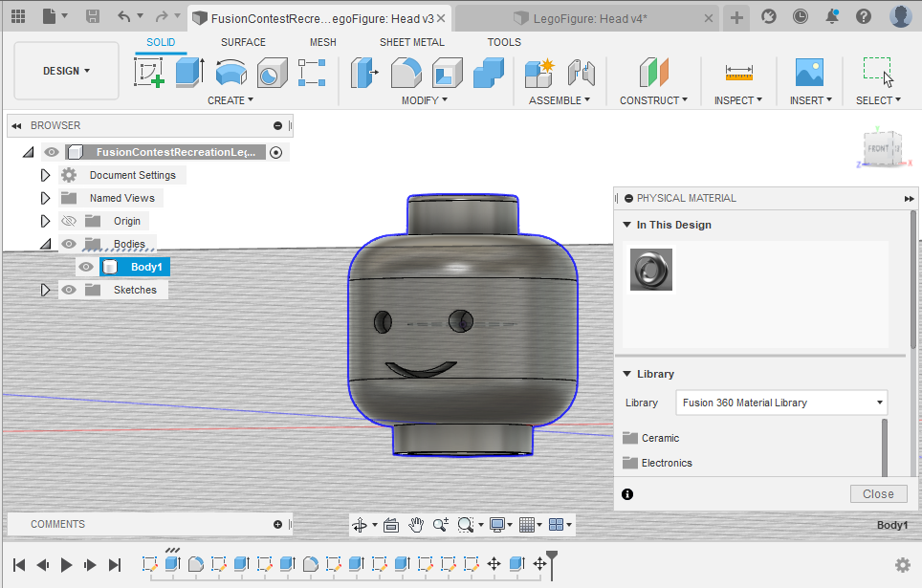Expand the Named Views node
This screenshot has width=922, height=588.
tap(45, 198)
